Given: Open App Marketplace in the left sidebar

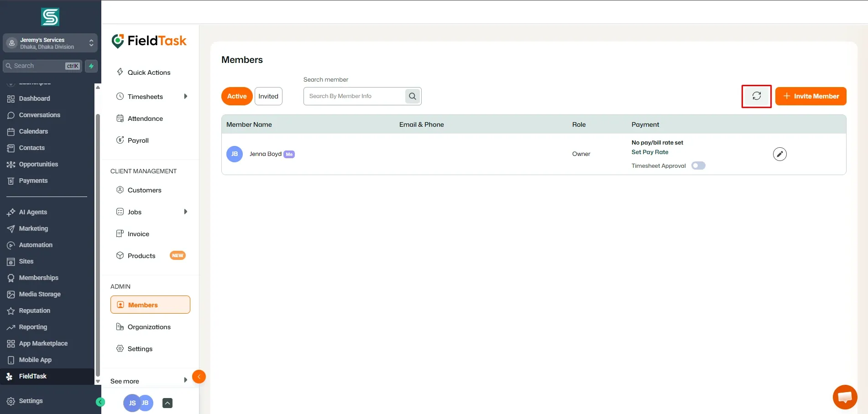Looking at the screenshot, I should click(x=43, y=343).
